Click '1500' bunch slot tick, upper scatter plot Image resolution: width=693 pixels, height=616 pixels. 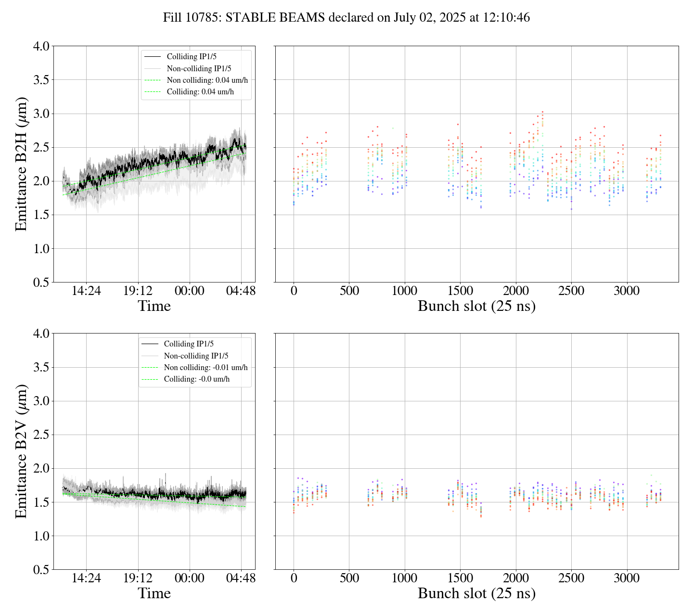click(460, 291)
